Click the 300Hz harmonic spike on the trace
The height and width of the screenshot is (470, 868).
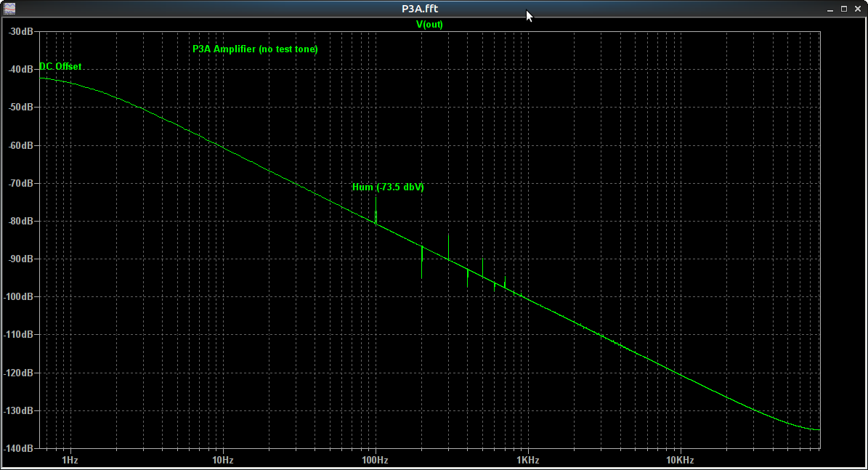coord(448,247)
